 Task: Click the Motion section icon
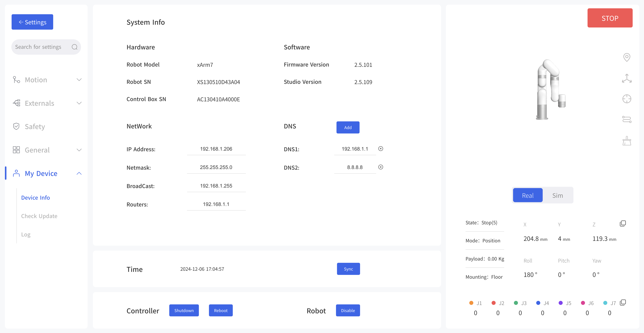coord(17,80)
